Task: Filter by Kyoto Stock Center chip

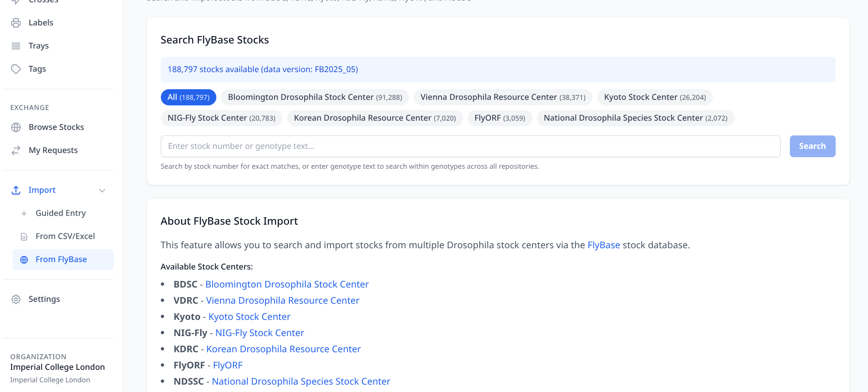Action: [x=655, y=97]
